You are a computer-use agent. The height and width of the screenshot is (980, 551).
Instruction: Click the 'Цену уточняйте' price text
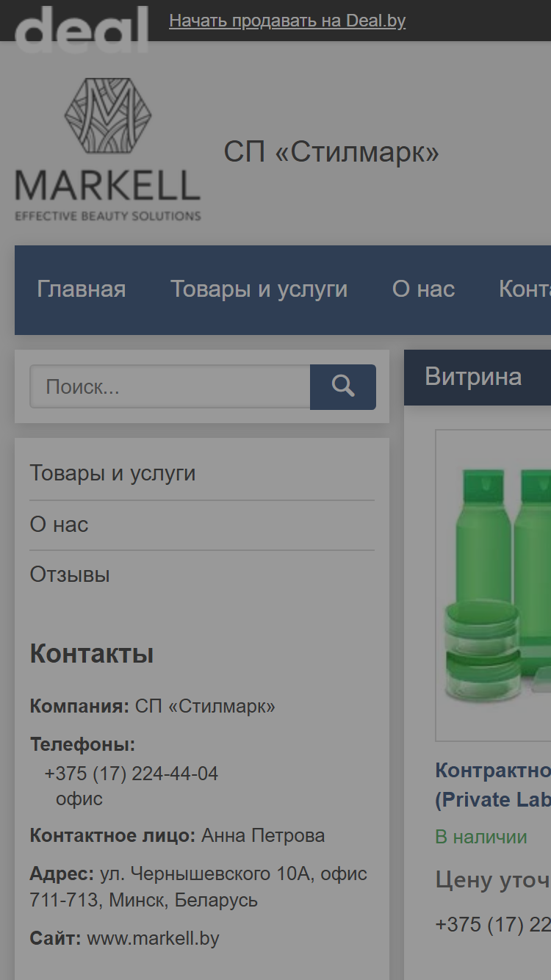coord(493,879)
